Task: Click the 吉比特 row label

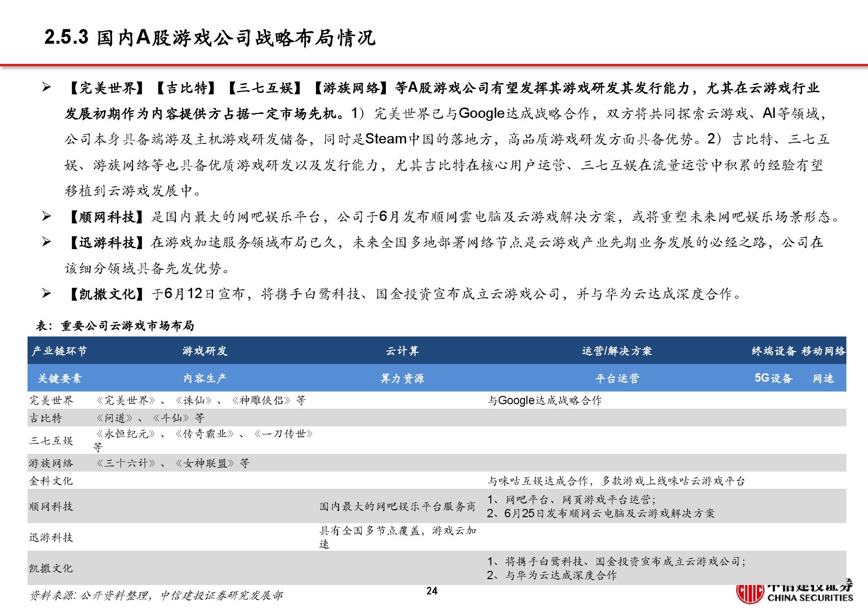Action: pos(46,418)
